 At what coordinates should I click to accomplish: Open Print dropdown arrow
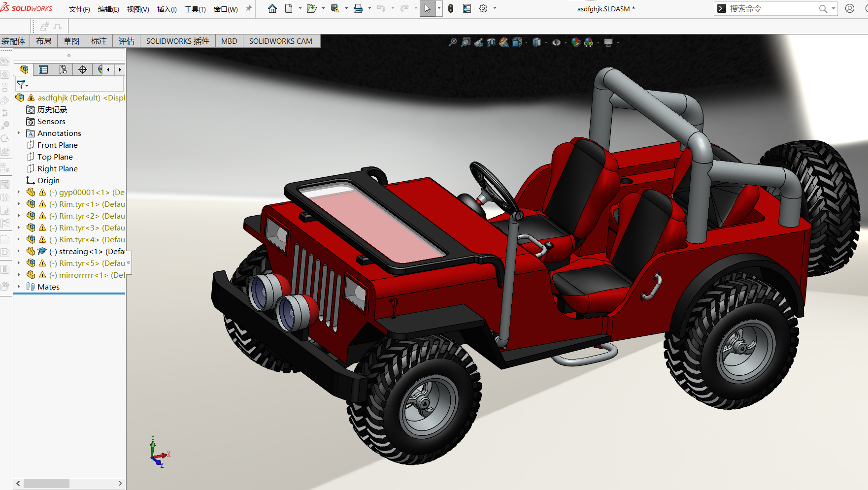pos(369,8)
